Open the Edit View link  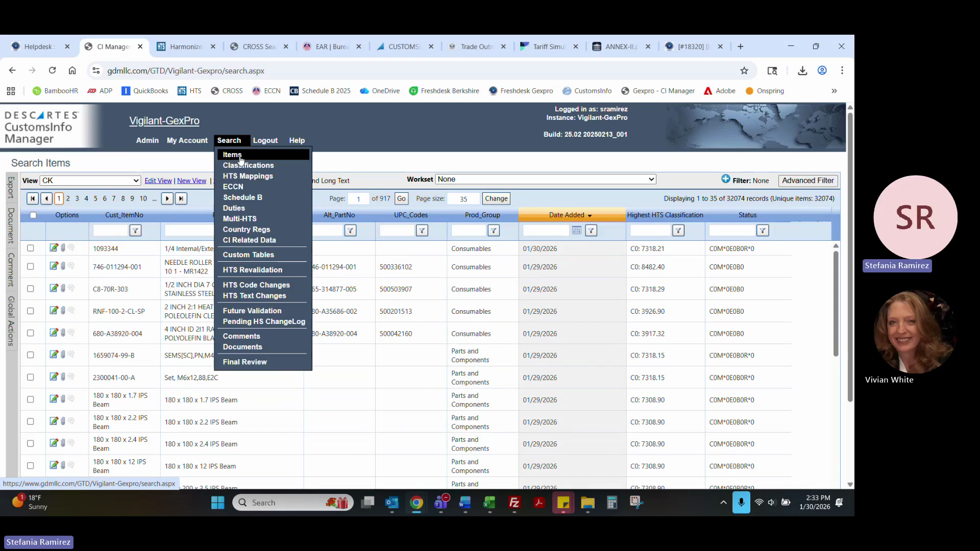(158, 181)
